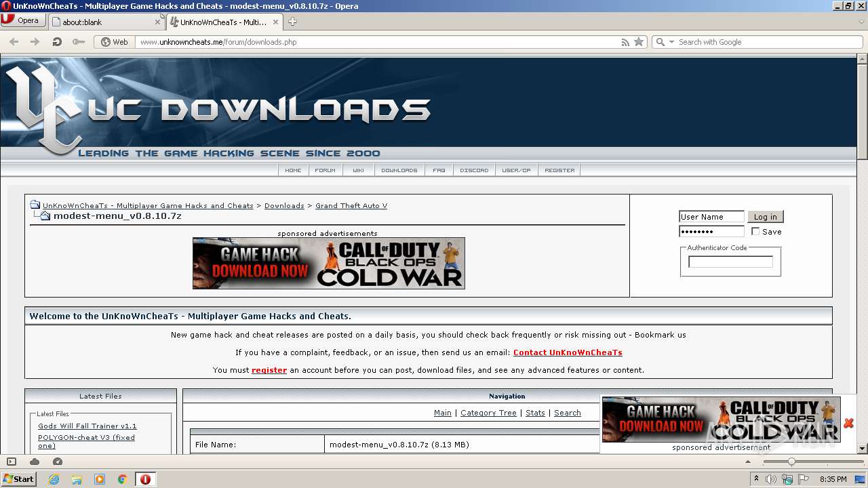
Task: Go back with the back arrow
Action: pyautogui.click(x=14, y=42)
